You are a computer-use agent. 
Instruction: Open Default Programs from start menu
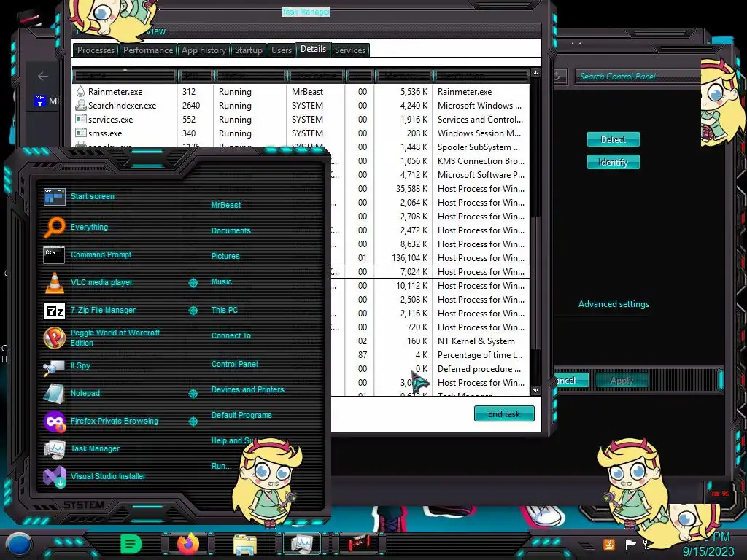(x=241, y=415)
